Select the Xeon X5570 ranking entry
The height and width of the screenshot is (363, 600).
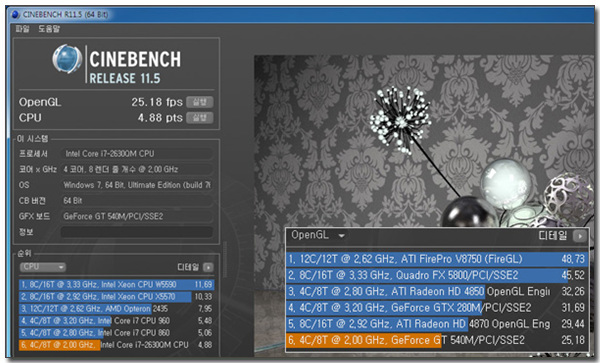(116, 297)
